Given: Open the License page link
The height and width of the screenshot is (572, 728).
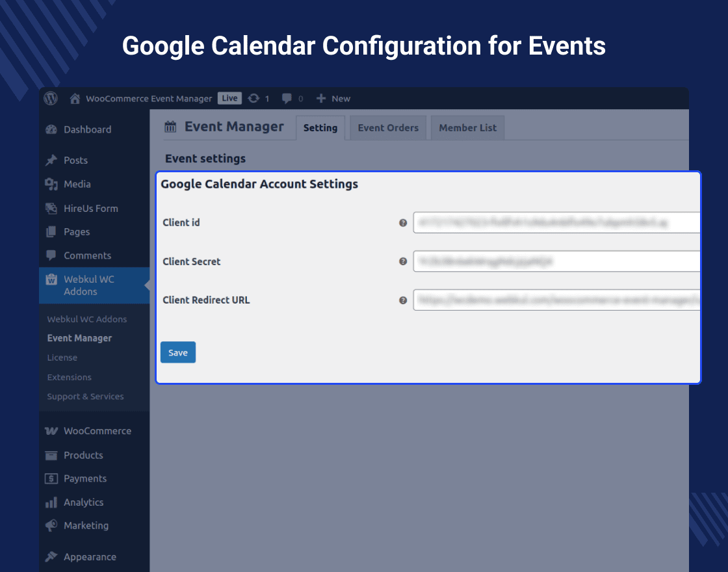Looking at the screenshot, I should tap(62, 357).
